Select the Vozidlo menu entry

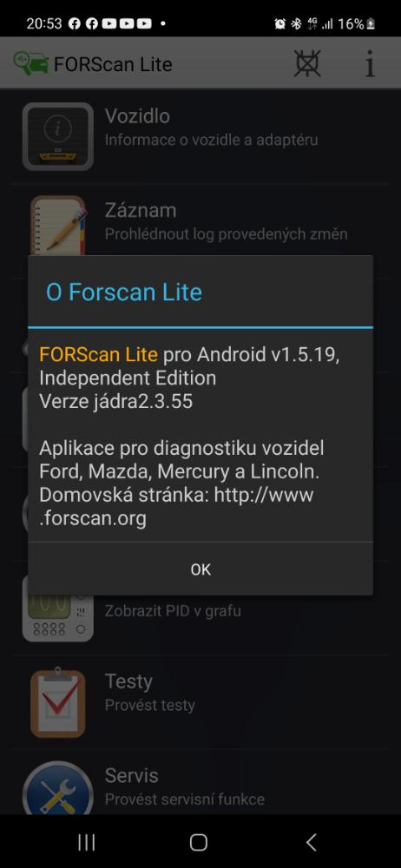point(200,136)
